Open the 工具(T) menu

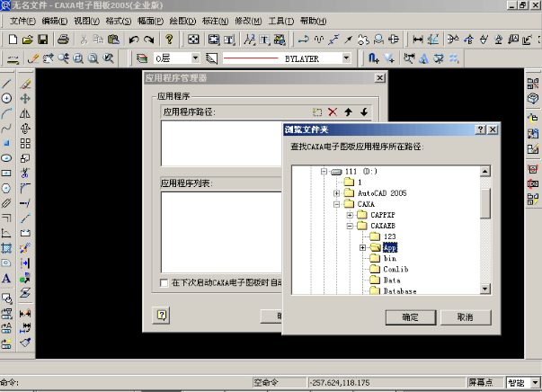280,20
